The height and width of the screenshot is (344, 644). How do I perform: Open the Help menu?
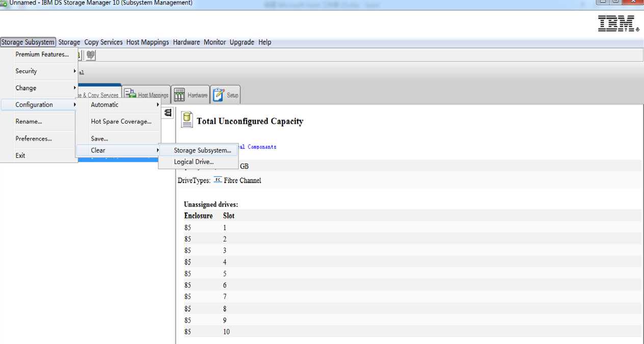[264, 42]
